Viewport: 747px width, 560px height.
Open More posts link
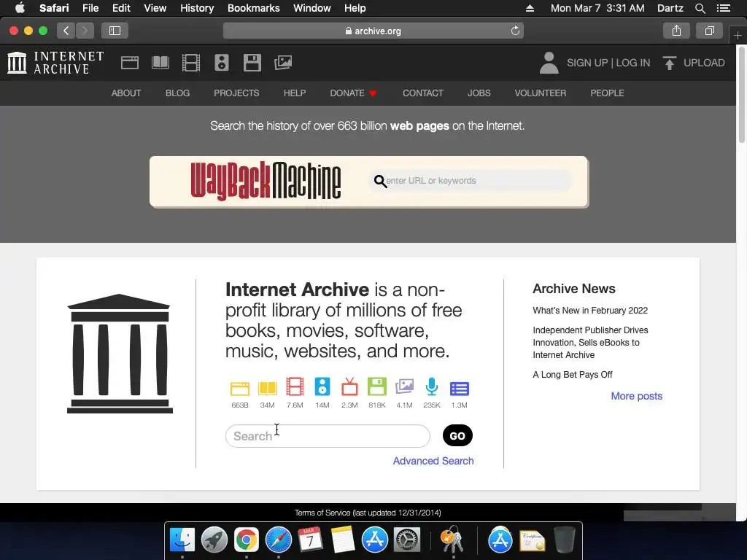coord(636,396)
